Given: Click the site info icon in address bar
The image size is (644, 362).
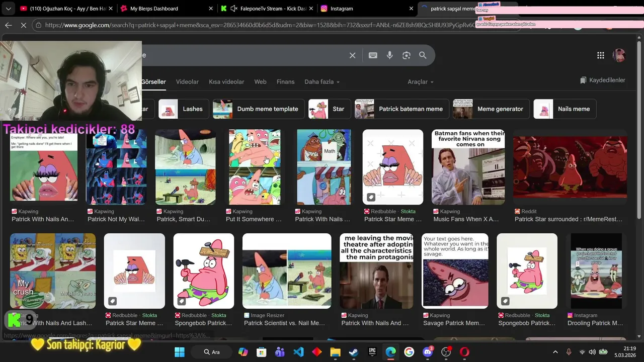Looking at the screenshot, I should pyautogui.click(x=38, y=25).
